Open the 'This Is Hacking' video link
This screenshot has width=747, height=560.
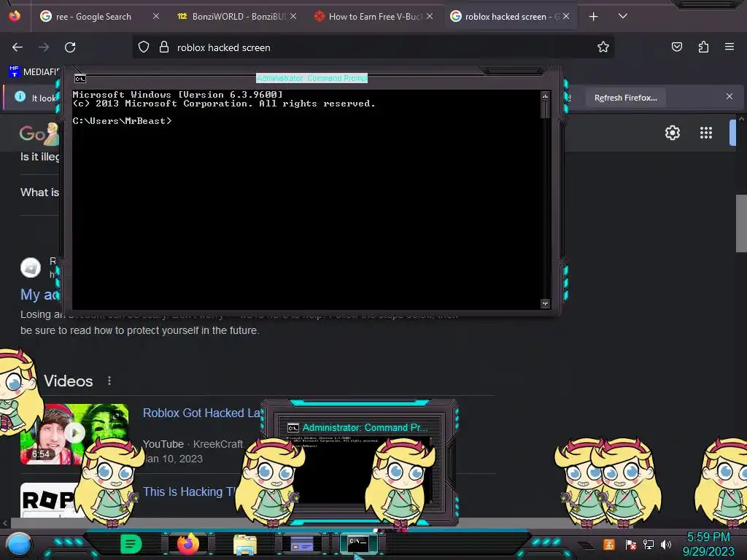190,491
